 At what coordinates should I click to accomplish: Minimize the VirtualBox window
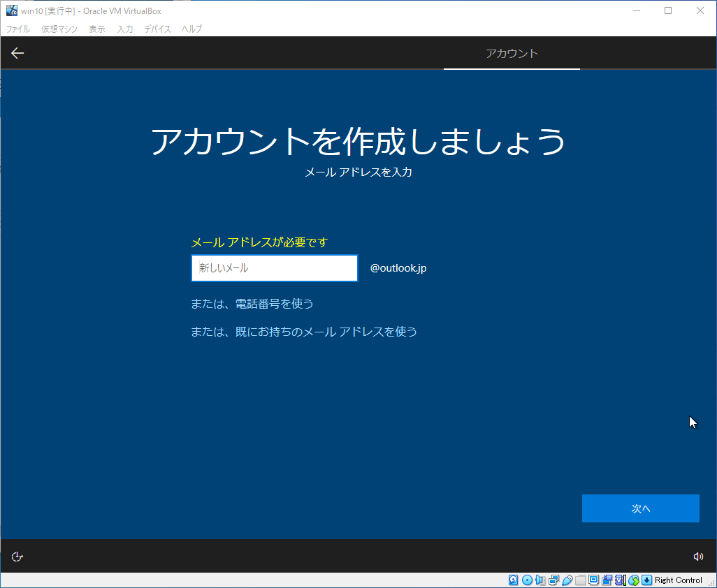(x=637, y=10)
